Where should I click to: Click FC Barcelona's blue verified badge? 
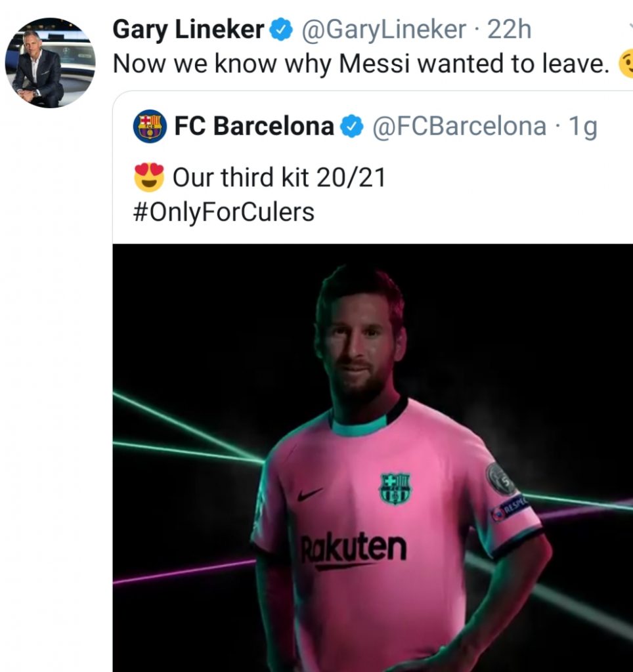point(355,126)
